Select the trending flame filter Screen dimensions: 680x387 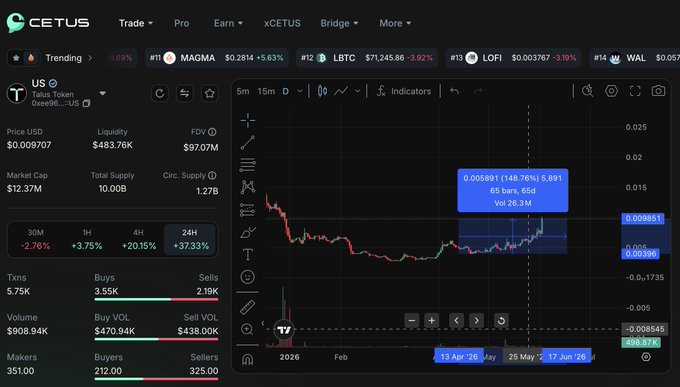pyautogui.click(x=31, y=58)
